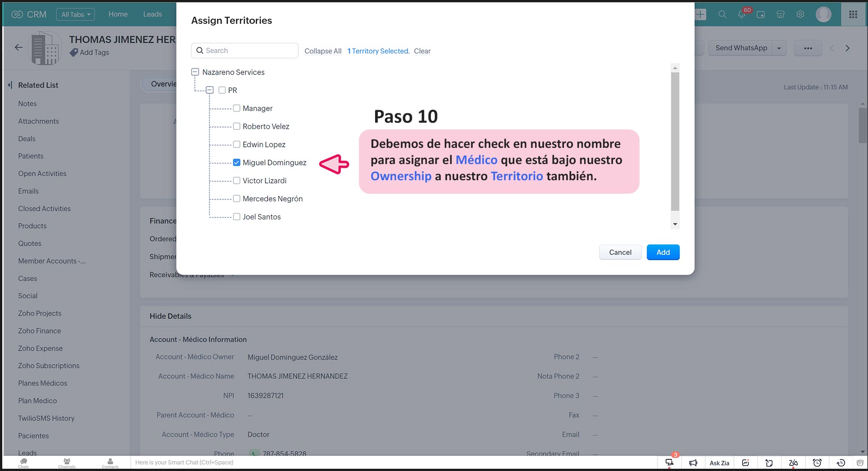Click the calendar icon in top bar

[x=761, y=14]
